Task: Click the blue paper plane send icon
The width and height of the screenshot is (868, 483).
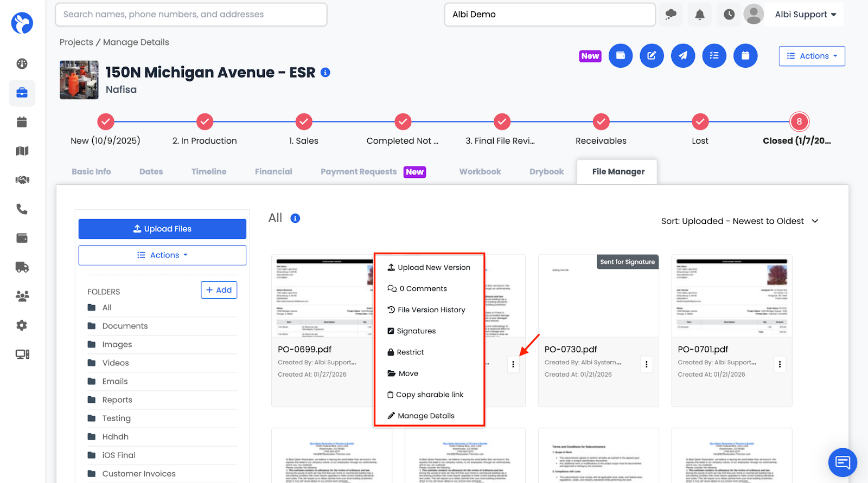Action: (x=683, y=56)
